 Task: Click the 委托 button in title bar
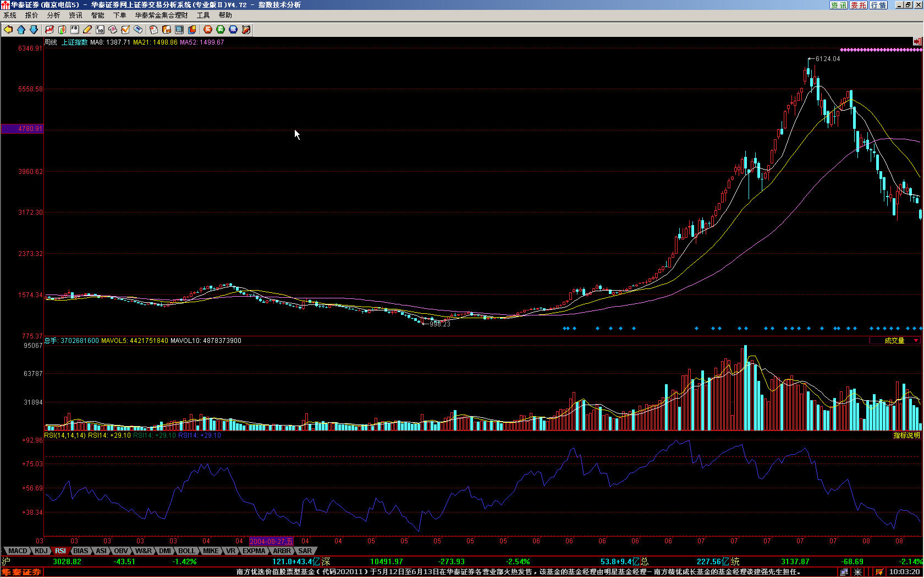(858, 5)
